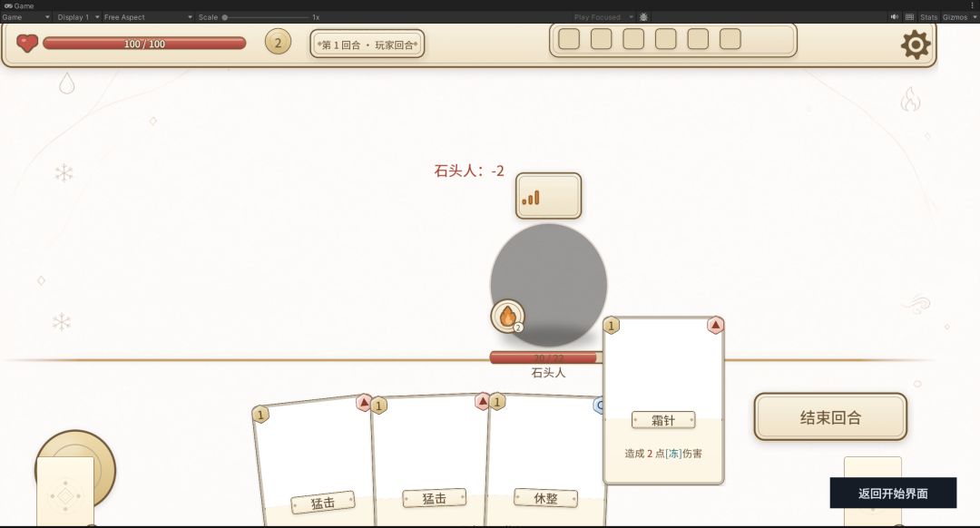Screen dimensions: 980x528
Task: Click the Scale slider handle
Action: pyautogui.click(x=225, y=17)
